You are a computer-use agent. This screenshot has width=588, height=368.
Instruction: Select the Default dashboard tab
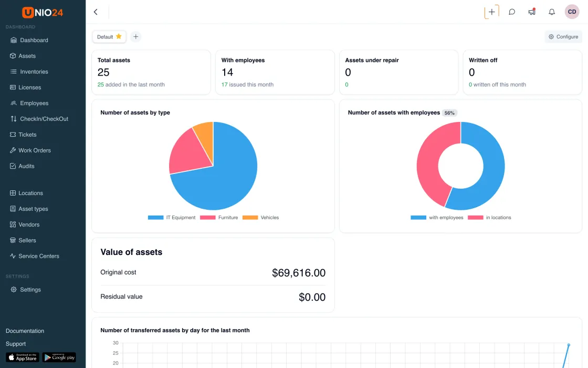(x=109, y=36)
